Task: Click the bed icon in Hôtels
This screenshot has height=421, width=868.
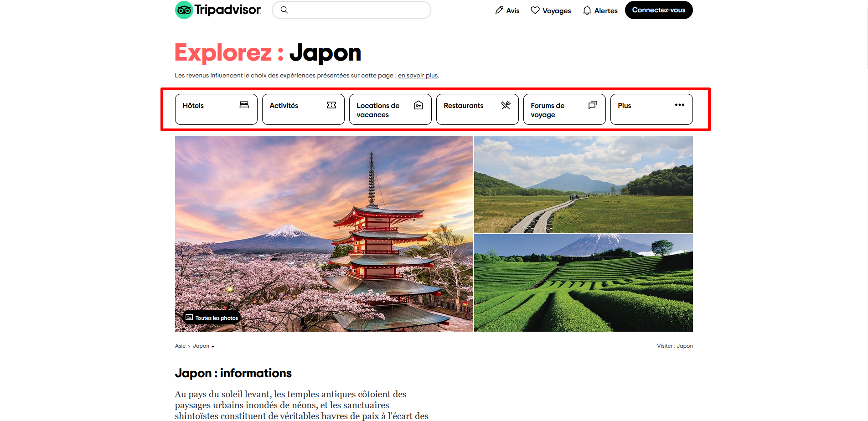Action: click(244, 105)
